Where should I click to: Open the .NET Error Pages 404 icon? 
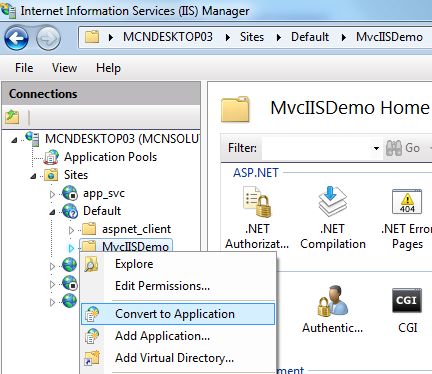coord(407,202)
